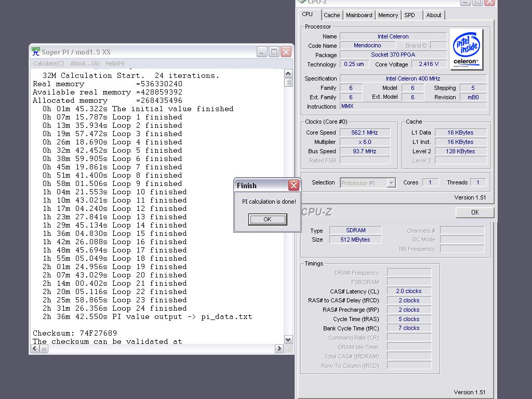Click the RAS# to CAS# Delay value 2 clocks

click(409, 300)
